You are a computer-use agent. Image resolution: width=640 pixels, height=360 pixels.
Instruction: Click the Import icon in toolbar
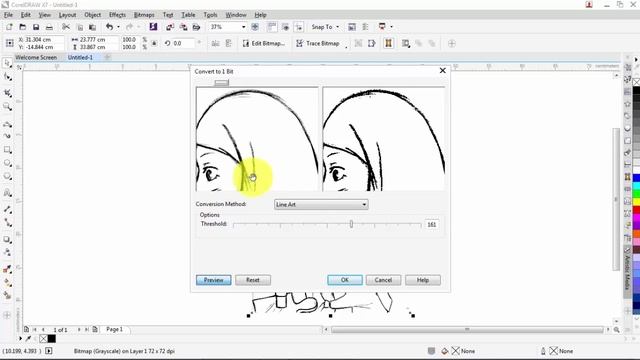tap(170, 27)
